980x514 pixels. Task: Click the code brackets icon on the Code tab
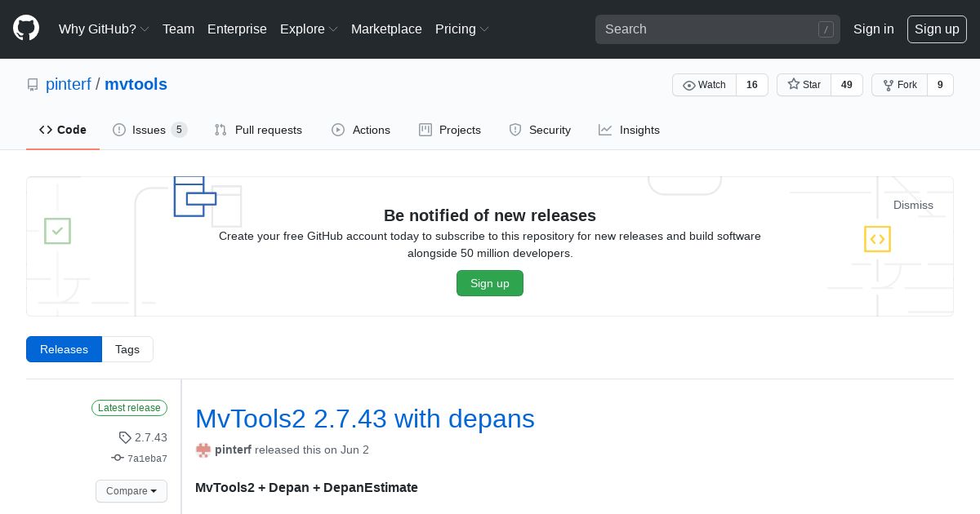click(x=46, y=130)
